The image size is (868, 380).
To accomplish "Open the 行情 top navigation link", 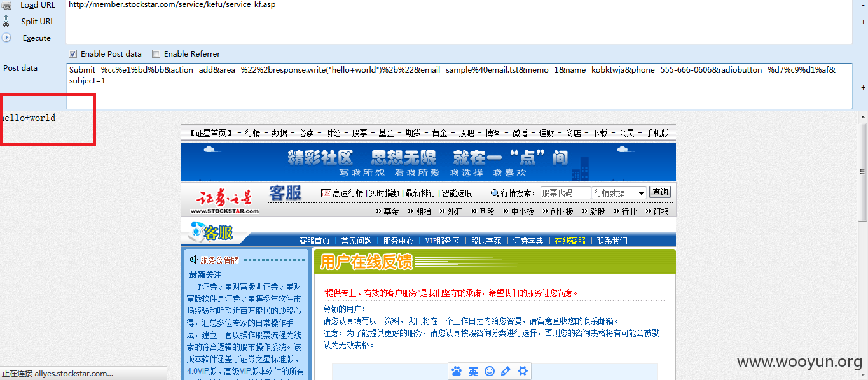I will (252, 133).
